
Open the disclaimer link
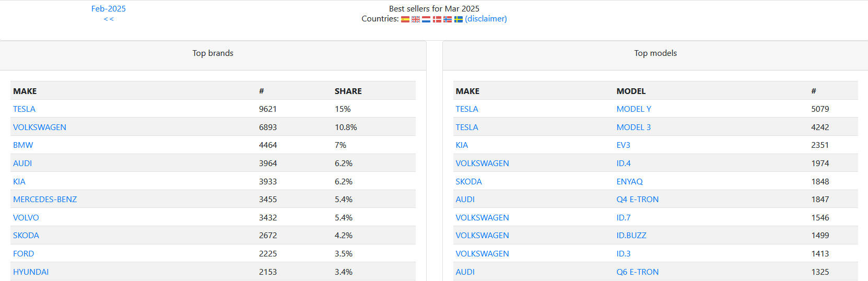coord(486,19)
